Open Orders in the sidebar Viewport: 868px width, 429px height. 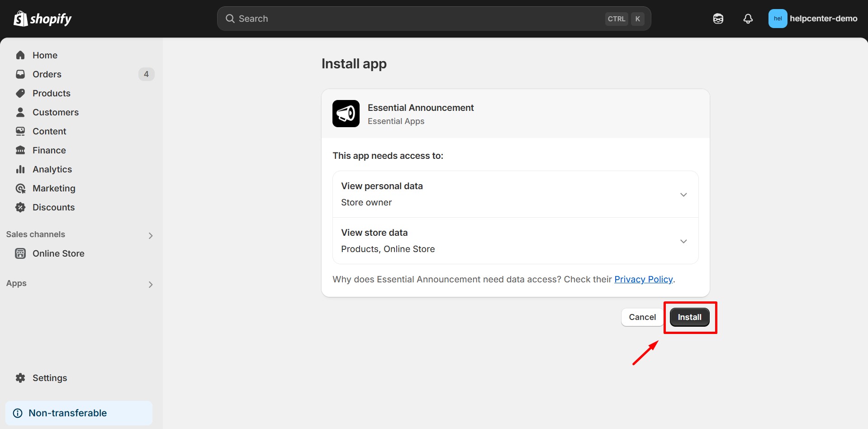coord(47,74)
